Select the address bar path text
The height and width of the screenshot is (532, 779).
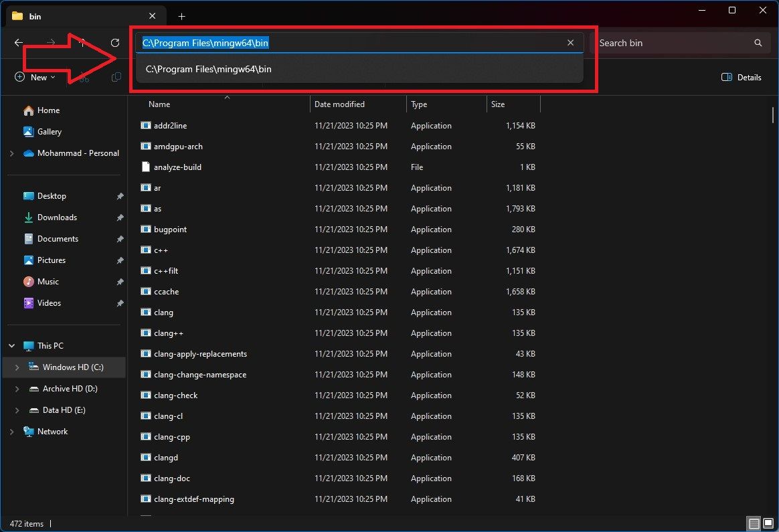tap(205, 43)
